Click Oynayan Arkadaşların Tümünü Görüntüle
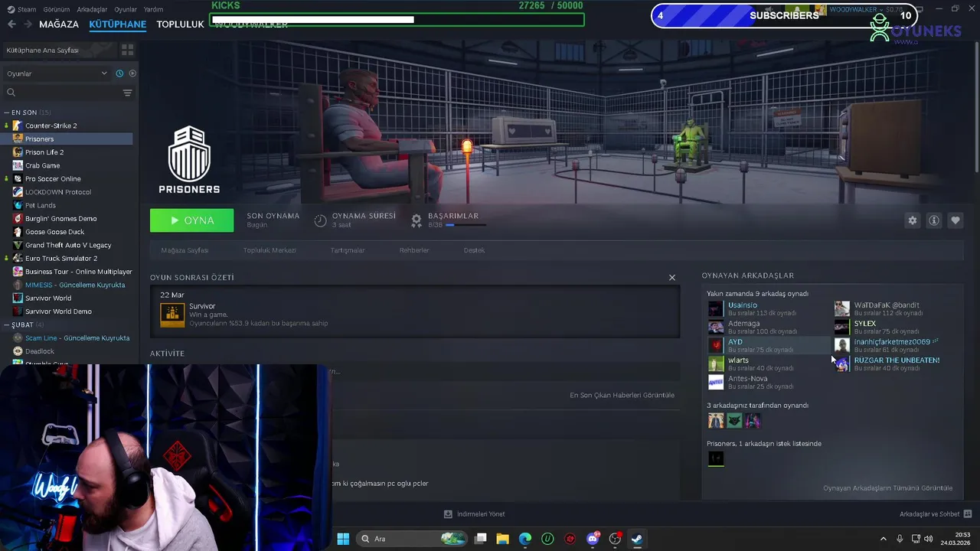 coord(887,488)
